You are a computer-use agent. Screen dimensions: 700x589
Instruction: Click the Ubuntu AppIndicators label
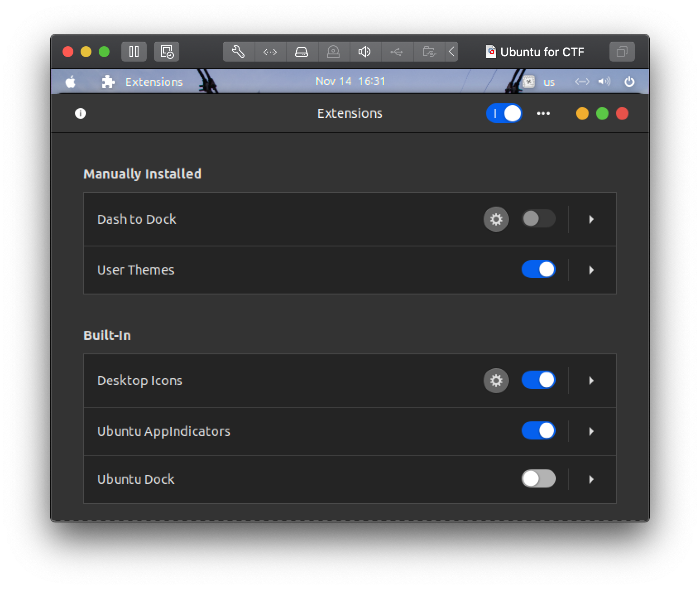coord(164,431)
